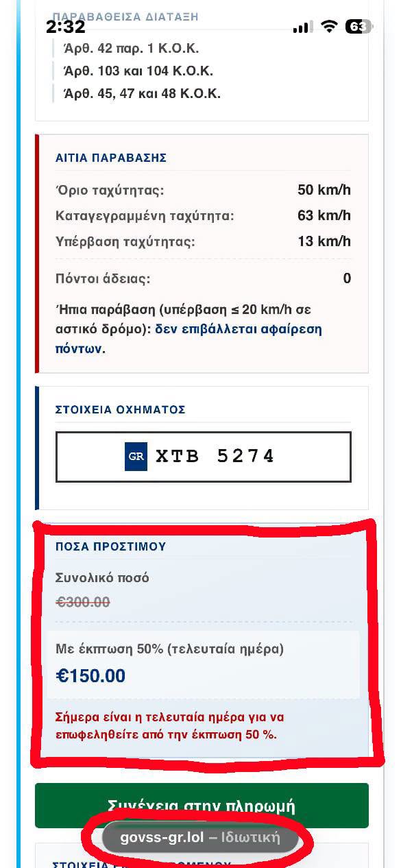Open the govss-gr.lol address pill
Viewport: 401px width, 868px height.
pyautogui.click(x=200, y=838)
